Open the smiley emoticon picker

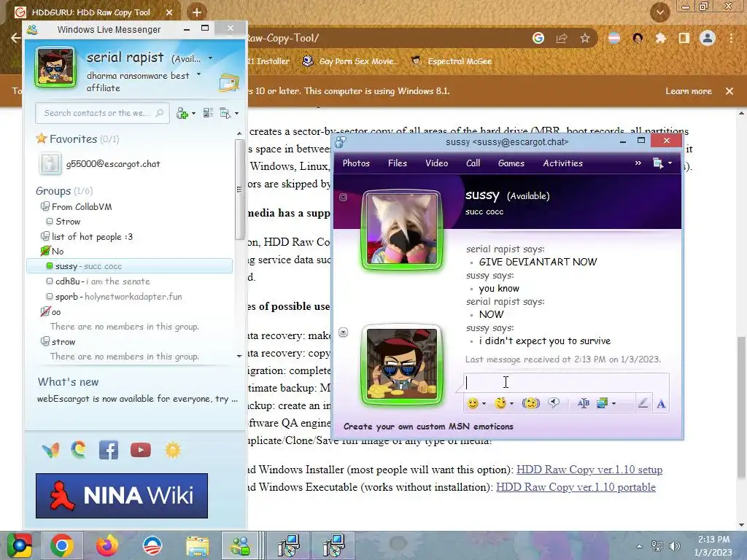point(473,403)
